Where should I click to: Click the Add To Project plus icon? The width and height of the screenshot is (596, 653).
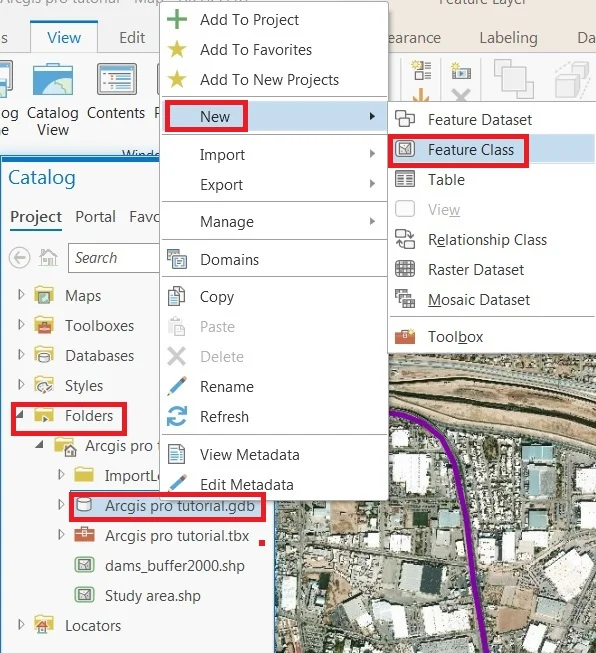point(177,19)
